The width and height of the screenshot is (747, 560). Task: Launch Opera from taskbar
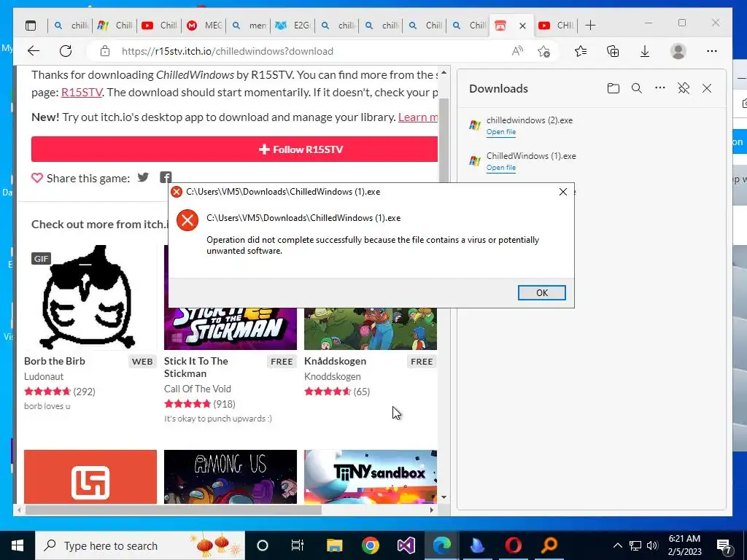pyautogui.click(x=513, y=545)
